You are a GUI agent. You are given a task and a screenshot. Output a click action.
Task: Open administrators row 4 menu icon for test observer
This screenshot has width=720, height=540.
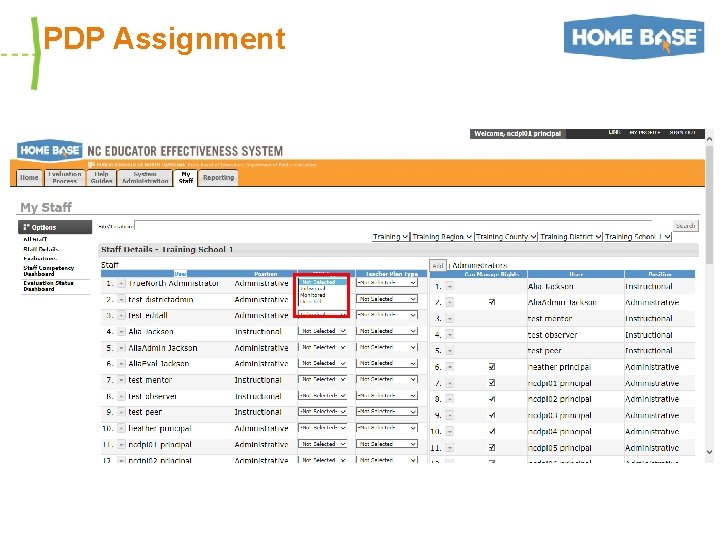pos(450,335)
